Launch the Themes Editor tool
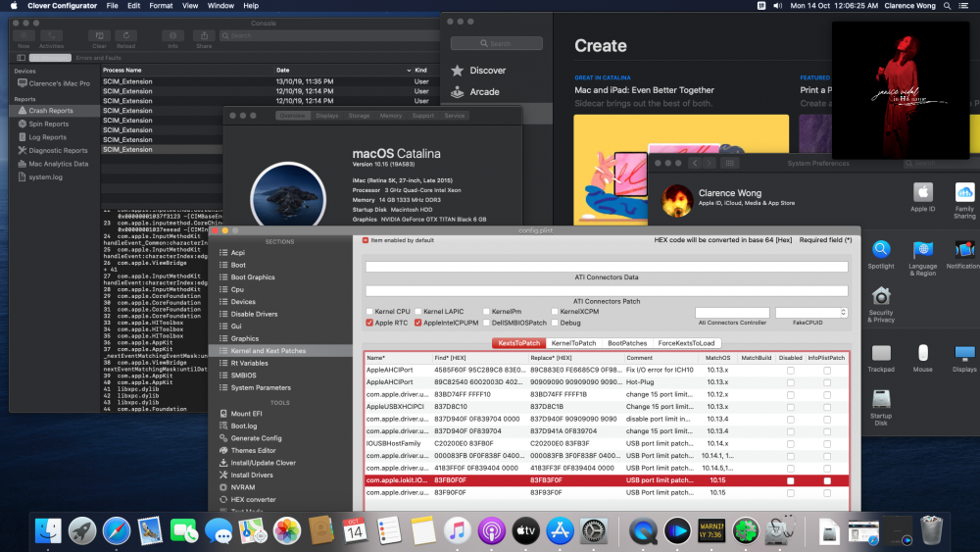Image resolution: width=980 pixels, height=552 pixels. 253,450
